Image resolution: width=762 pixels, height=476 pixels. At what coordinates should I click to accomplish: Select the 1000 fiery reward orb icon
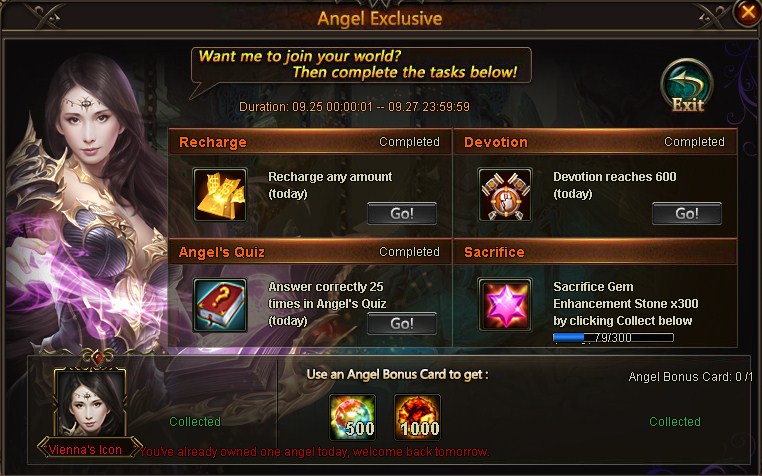tap(417, 417)
